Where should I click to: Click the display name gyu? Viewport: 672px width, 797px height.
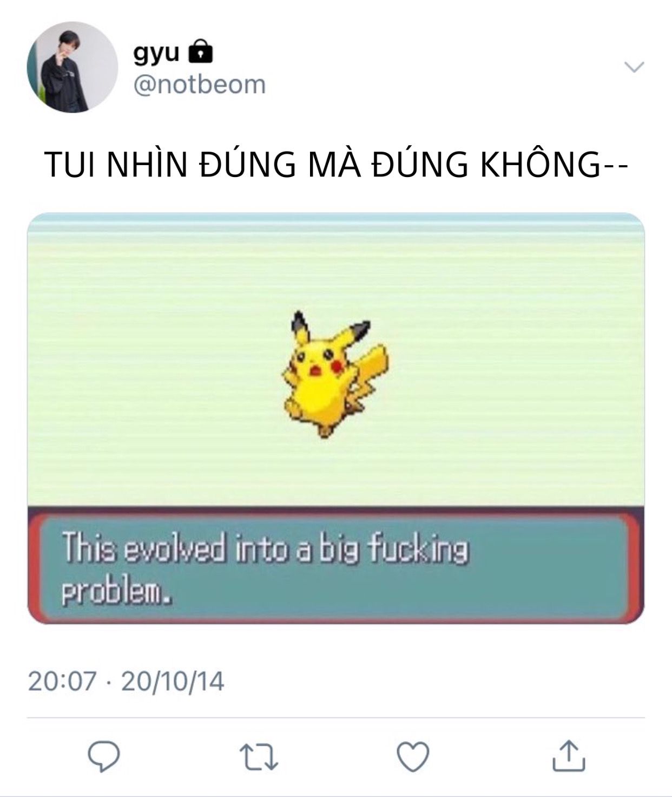[156, 52]
